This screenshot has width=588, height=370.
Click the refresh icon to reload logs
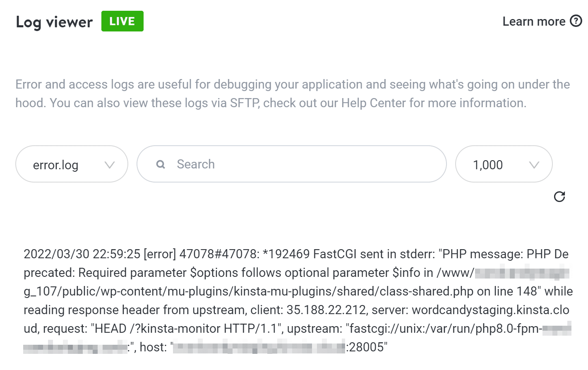pos(559,197)
